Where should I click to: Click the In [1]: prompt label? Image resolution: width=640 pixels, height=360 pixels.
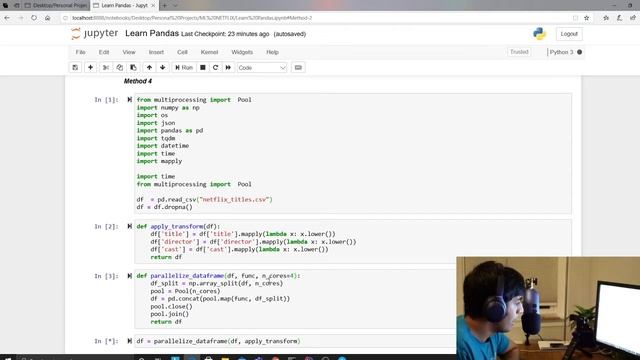pos(106,100)
